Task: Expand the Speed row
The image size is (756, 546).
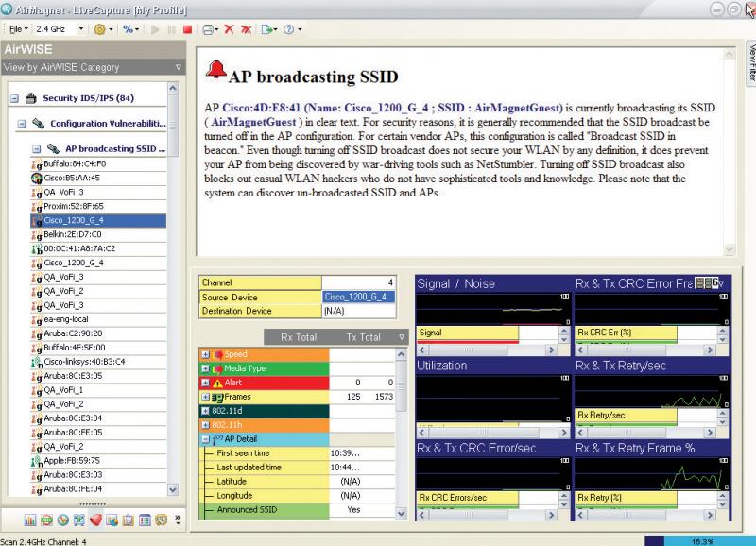Action: [x=205, y=354]
